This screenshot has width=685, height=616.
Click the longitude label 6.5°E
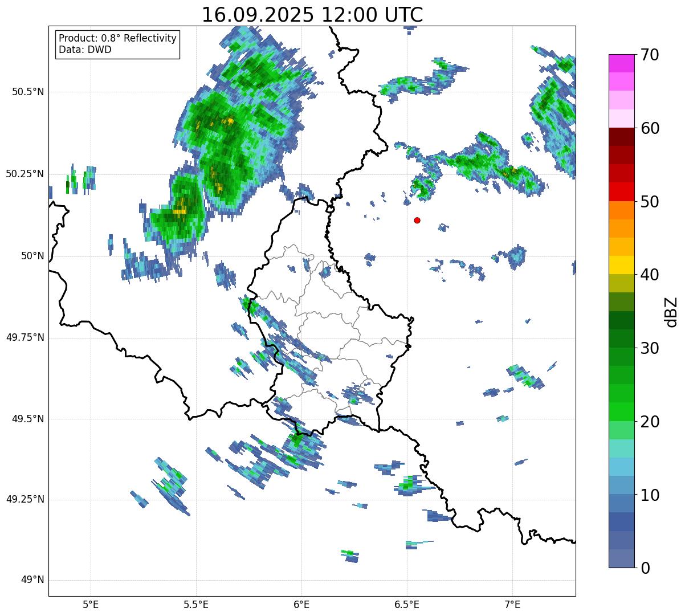pos(407,604)
